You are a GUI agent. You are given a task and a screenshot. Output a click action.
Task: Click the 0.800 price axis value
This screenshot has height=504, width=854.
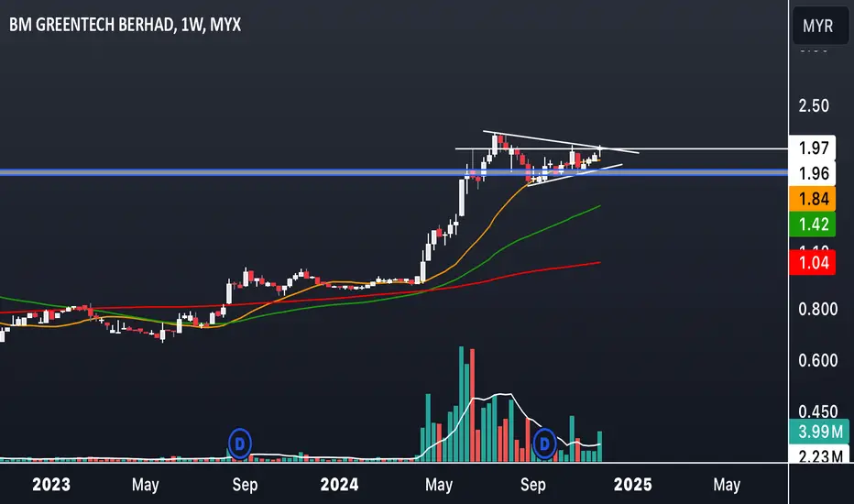[817, 309]
